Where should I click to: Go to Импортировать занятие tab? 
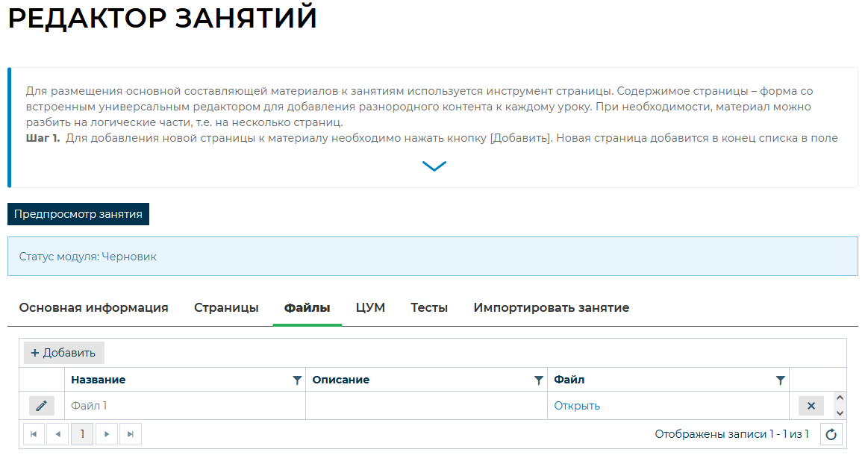[551, 308]
